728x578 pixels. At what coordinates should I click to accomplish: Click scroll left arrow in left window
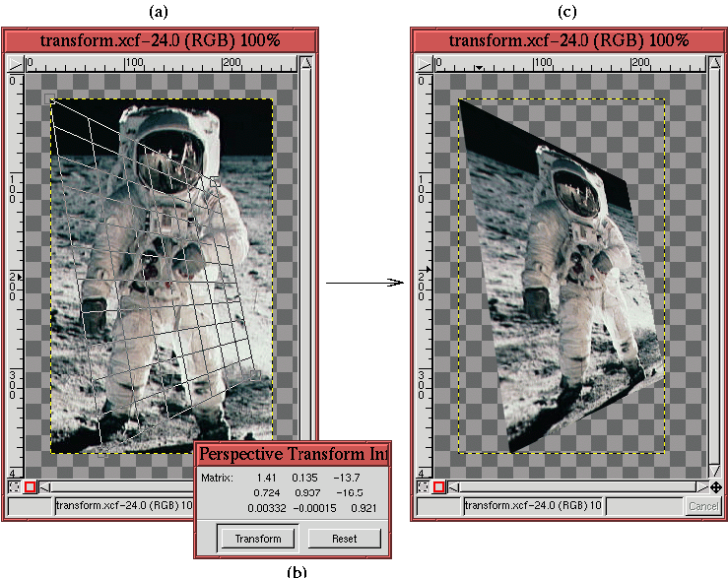[x=44, y=487]
